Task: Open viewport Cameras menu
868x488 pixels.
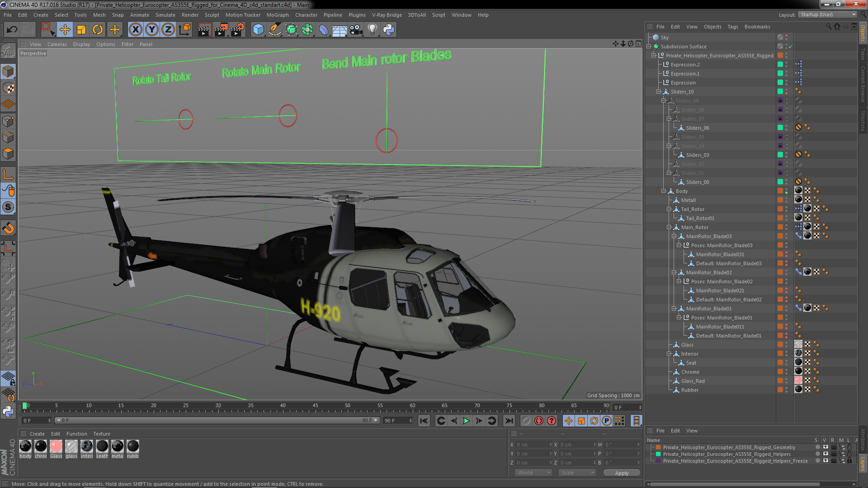Action: tap(57, 44)
